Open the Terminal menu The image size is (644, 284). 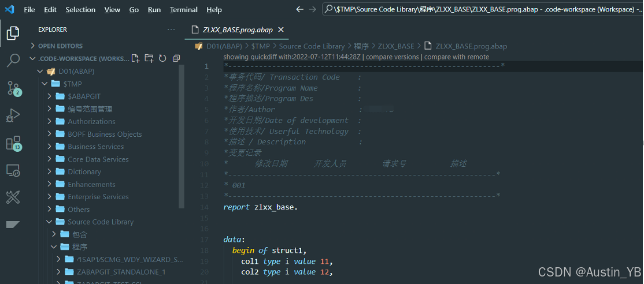tap(183, 10)
